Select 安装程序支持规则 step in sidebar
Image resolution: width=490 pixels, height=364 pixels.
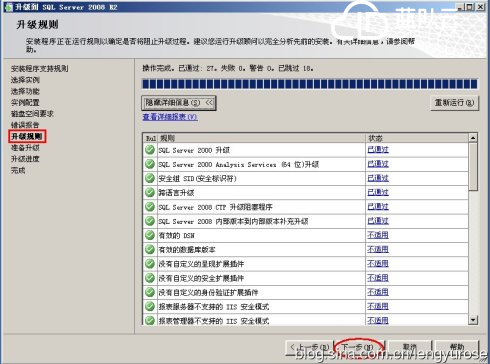(x=39, y=69)
